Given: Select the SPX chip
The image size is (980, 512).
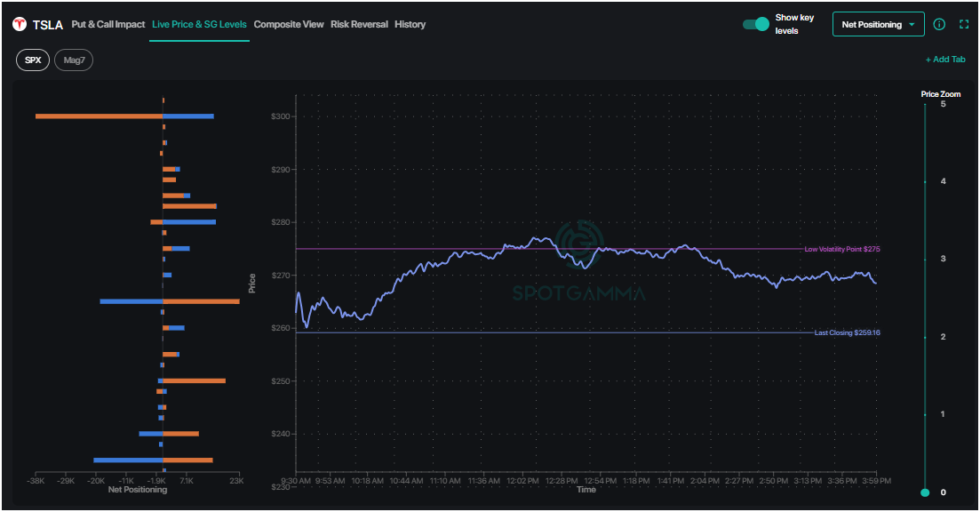Looking at the screenshot, I should pyautogui.click(x=33, y=60).
